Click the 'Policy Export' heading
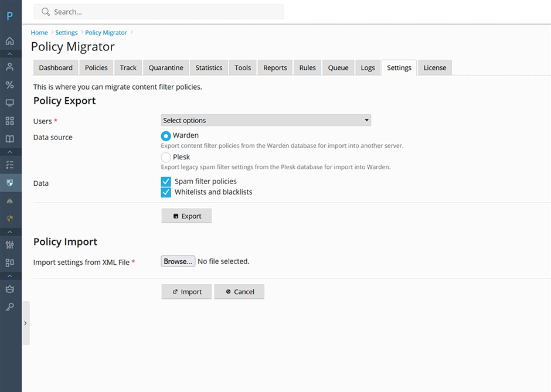The height and width of the screenshot is (392, 551). point(64,101)
